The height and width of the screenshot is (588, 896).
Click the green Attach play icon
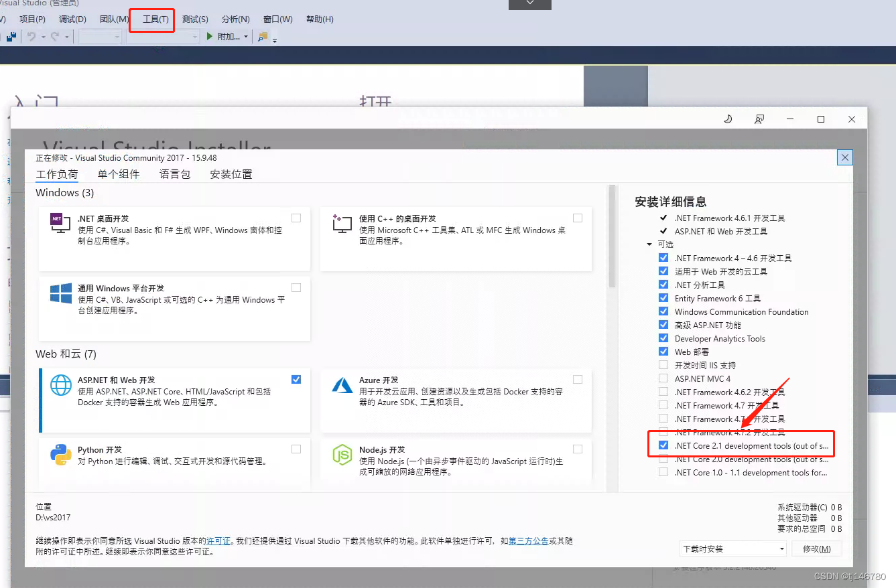point(210,37)
